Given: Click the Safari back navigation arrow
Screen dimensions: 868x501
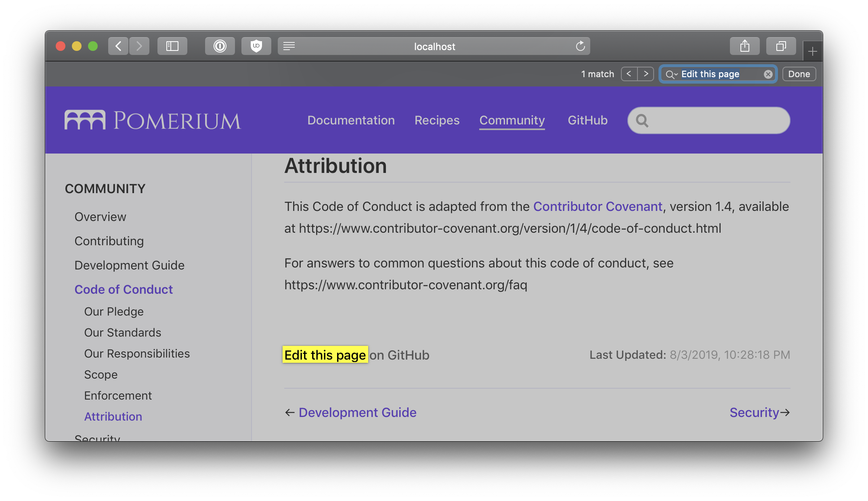Looking at the screenshot, I should point(118,46).
